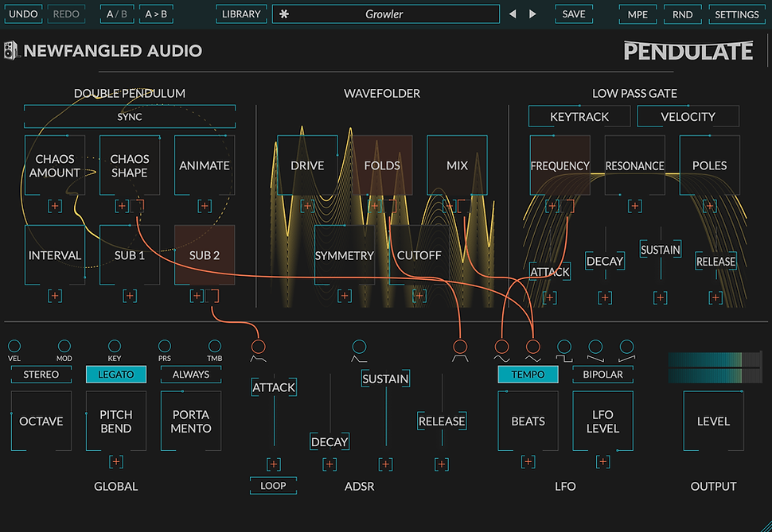The image size is (772, 532).
Task: Open modulation slot under ADSR DECAY
Action: pos(329,464)
